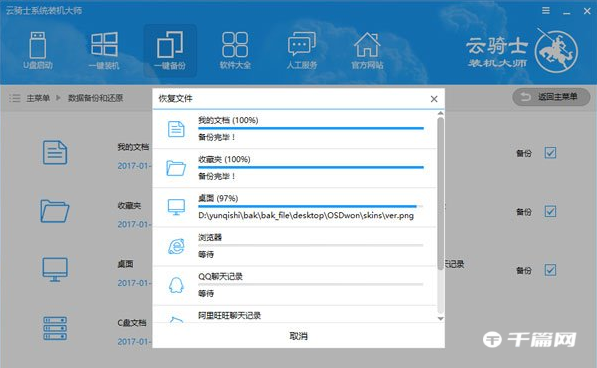Click the 浏览器 IE icon in the dialog

point(176,246)
